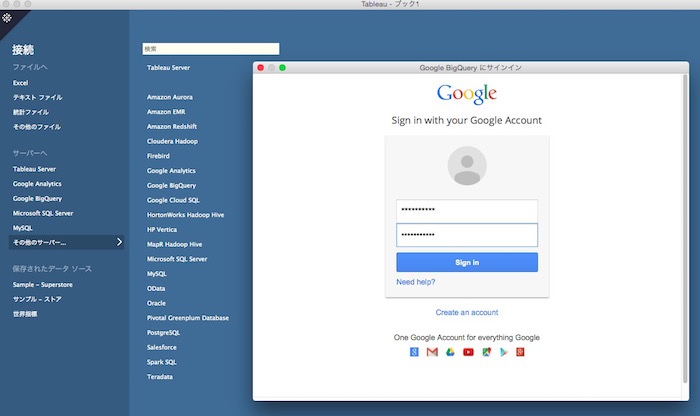Choose Amazon Aurora connector

tap(170, 97)
